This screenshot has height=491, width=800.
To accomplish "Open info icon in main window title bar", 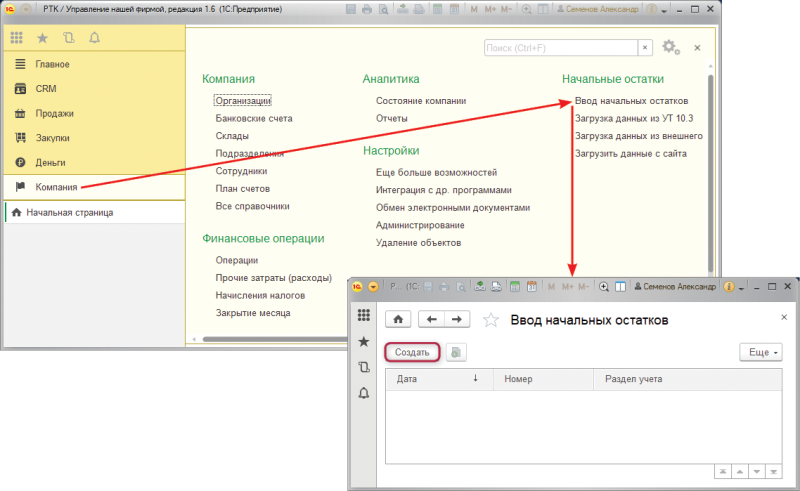I will [x=651, y=9].
